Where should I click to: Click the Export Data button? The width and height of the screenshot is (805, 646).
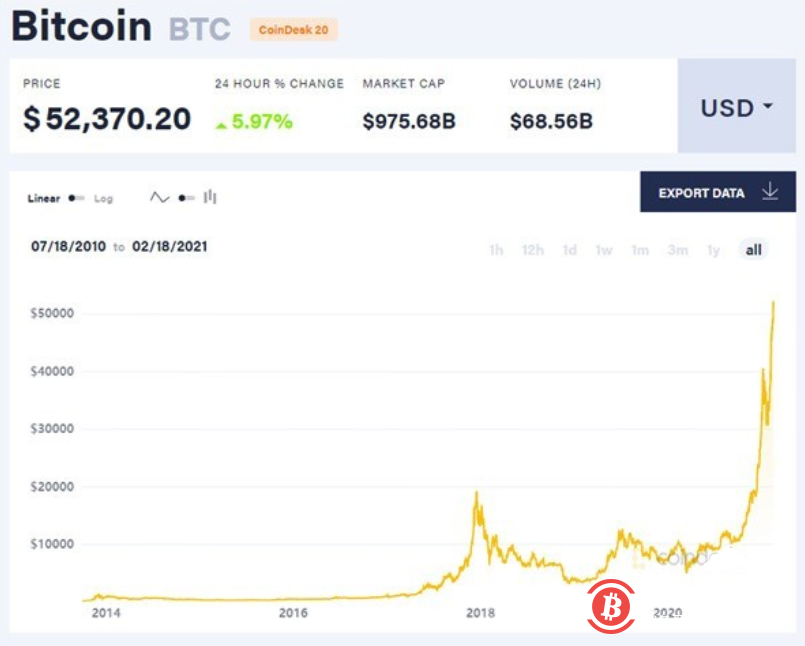point(700,192)
